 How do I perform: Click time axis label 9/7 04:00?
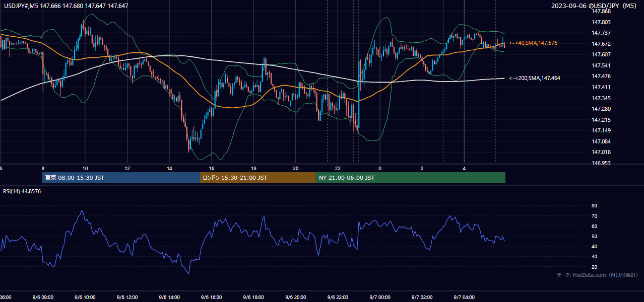pos(464,297)
